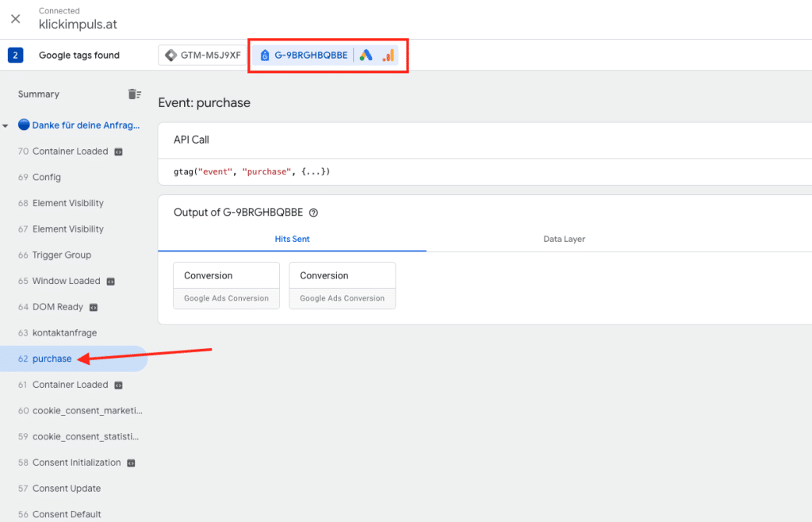Open the second Conversion hit details
This screenshot has width=812, height=522.
coord(342,286)
